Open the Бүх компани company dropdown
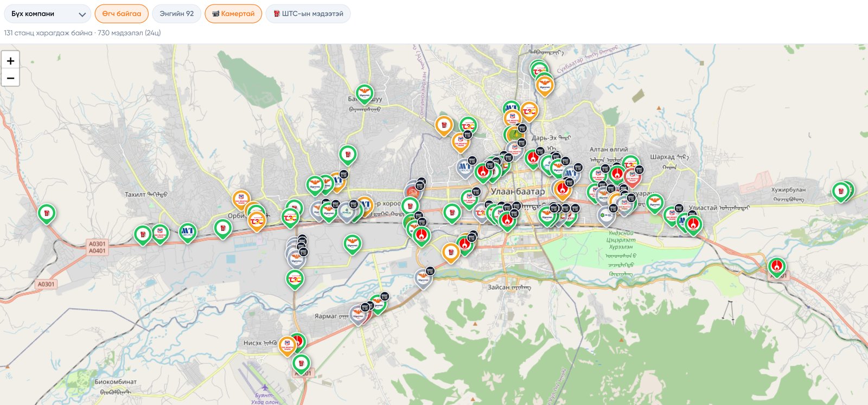Viewport: 868px width, 405px height. point(47,14)
